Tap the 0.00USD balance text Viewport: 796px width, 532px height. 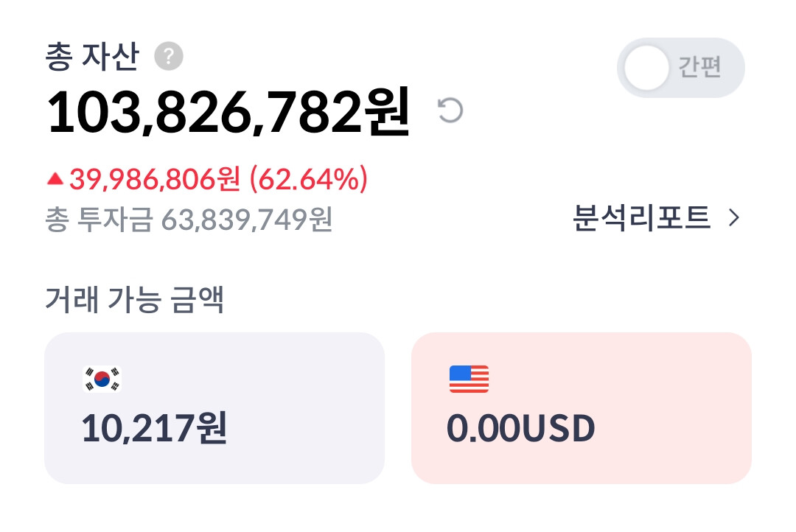[521, 429]
